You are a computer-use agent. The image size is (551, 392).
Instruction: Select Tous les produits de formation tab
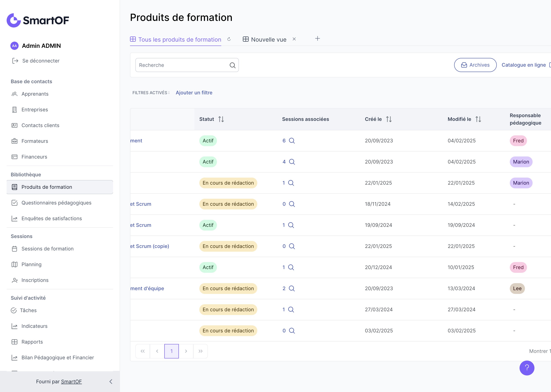click(179, 40)
